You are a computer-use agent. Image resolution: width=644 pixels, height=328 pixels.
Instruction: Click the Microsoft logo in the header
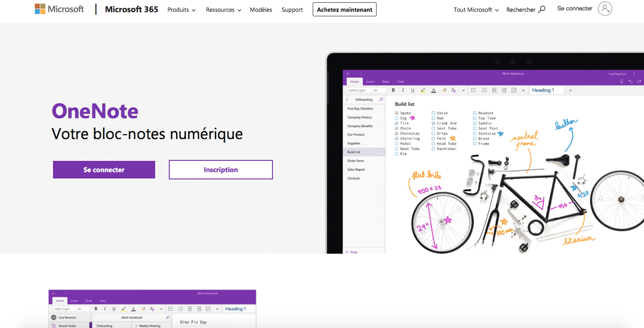(x=59, y=9)
